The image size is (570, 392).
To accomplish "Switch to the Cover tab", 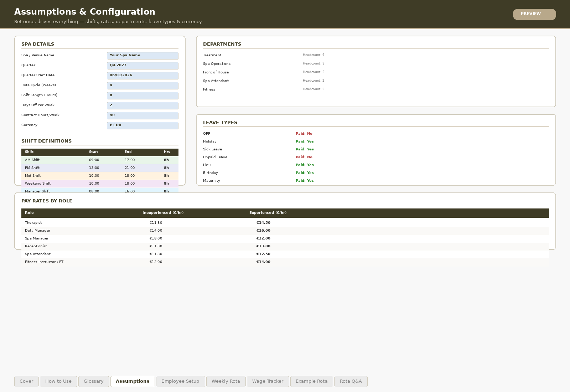I will 26,381.
